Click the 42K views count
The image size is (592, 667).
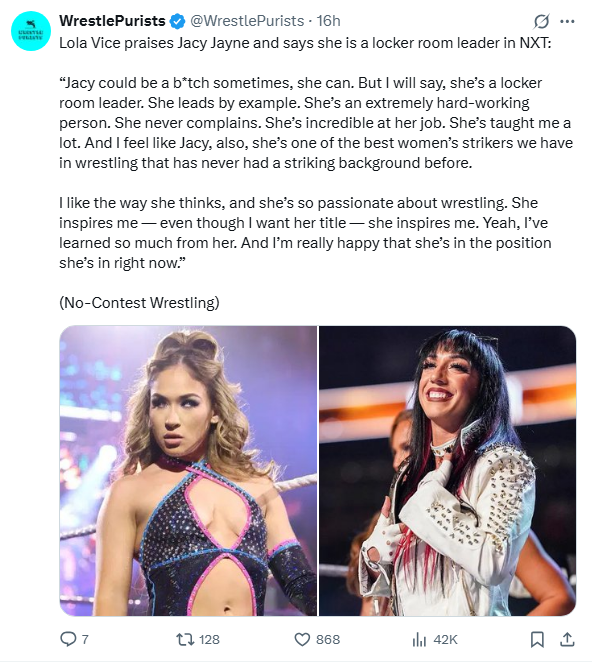tap(445, 639)
